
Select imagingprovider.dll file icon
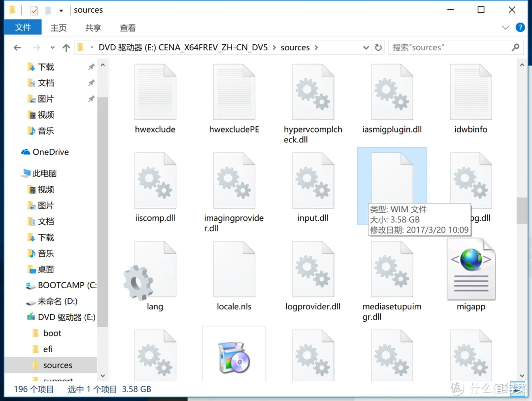234,180
